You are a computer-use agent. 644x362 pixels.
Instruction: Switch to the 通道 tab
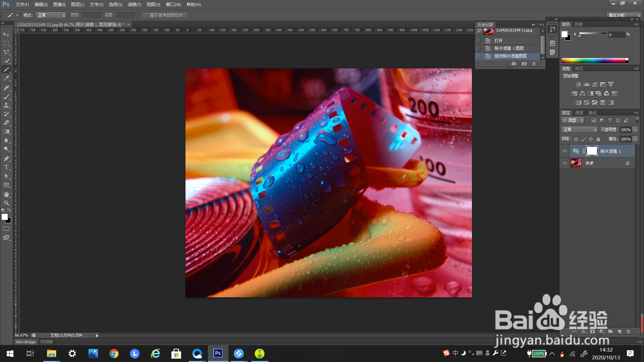tap(579, 113)
